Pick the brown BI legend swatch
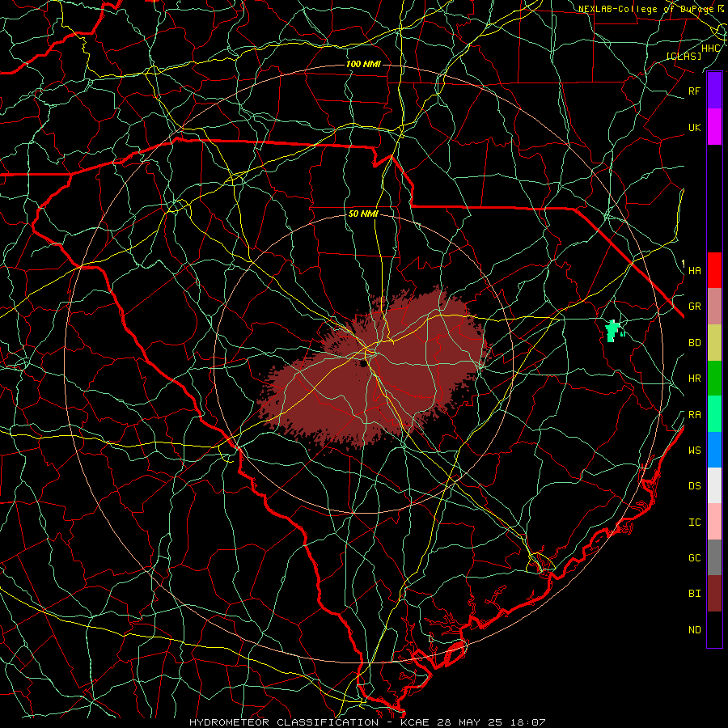This screenshot has width=728, height=728. (714, 594)
